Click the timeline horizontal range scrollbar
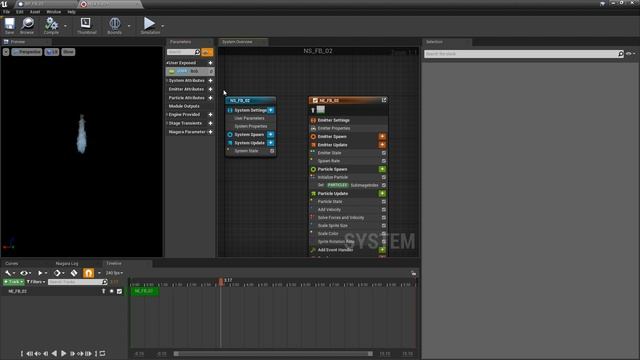The height and width of the screenshot is (360, 640). (x=273, y=354)
